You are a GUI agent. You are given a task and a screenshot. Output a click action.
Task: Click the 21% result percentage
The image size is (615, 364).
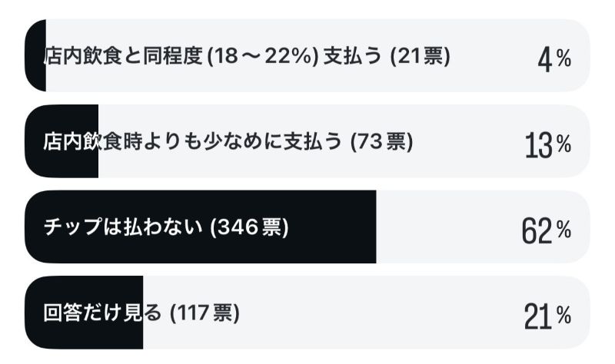(547, 315)
